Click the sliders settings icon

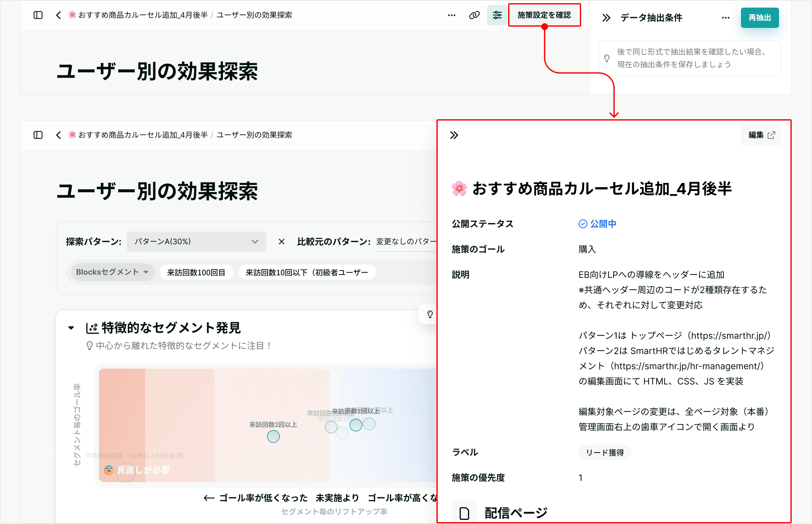[x=497, y=15]
